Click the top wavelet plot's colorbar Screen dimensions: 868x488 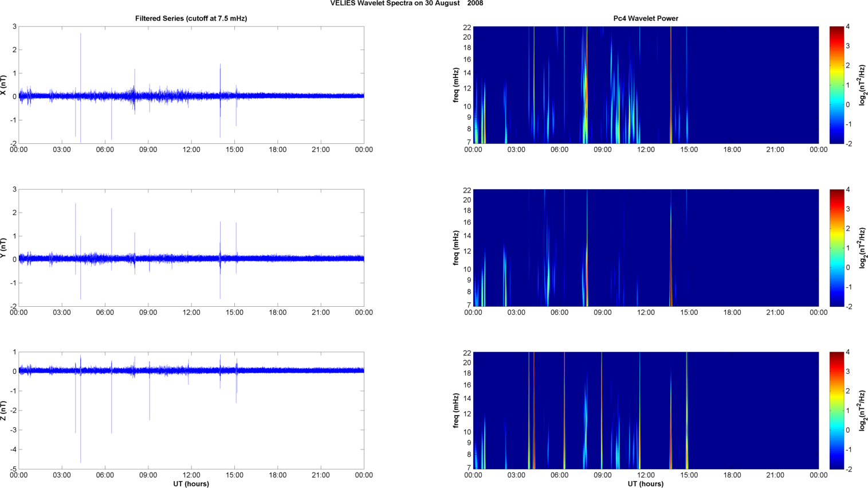pos(836,85)
